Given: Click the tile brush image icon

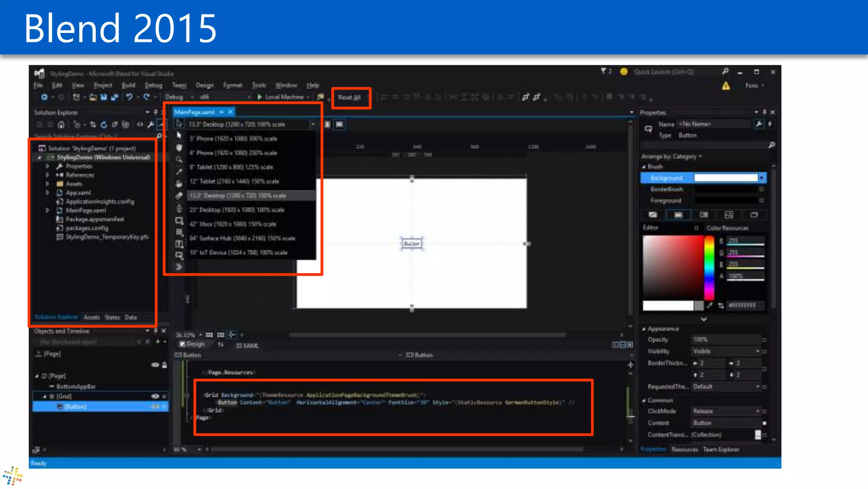Looking at the screenshot, I should point(729,215).
